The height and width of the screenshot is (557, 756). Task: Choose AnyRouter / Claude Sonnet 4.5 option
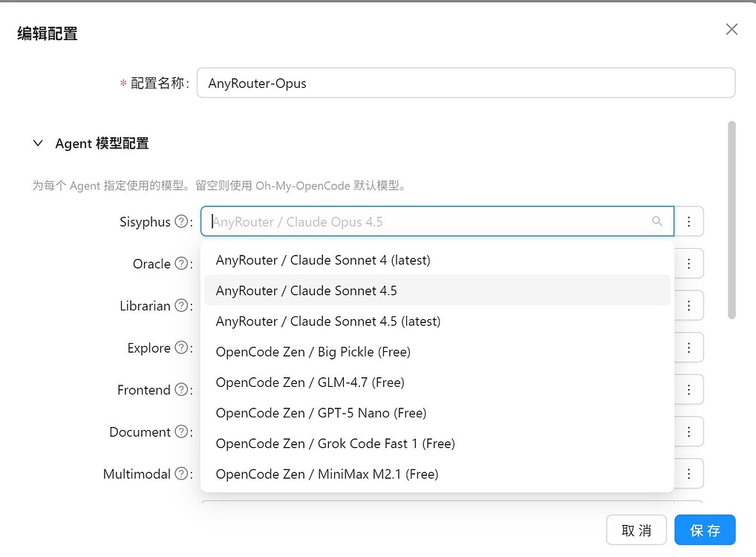pyautogui.click(x=437, y=290)
